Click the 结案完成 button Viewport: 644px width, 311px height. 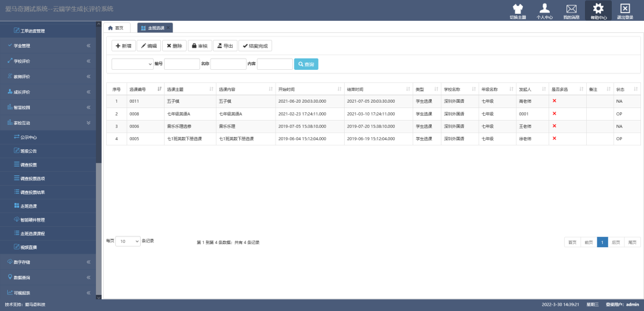point(255,45)
